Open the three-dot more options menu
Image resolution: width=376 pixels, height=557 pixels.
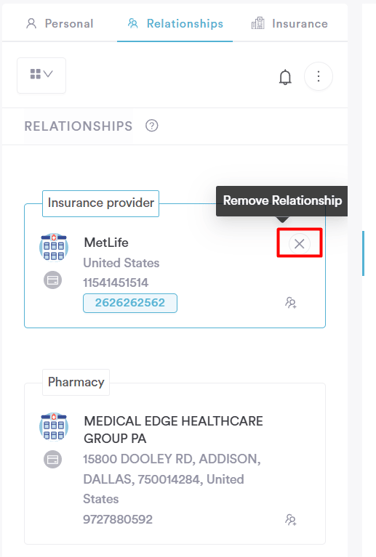coord(318,76)
